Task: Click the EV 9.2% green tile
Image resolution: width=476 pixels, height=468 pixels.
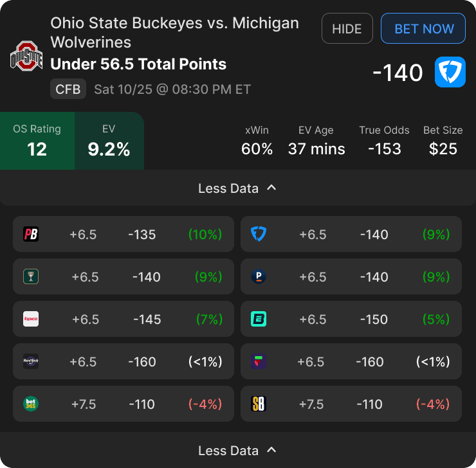Action: pos(109,141)
